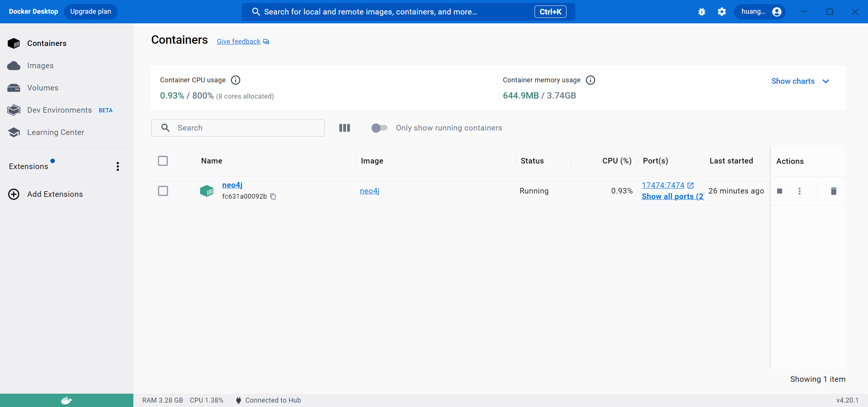Click the Ctrl+K shortcut badge

[550, 12]
